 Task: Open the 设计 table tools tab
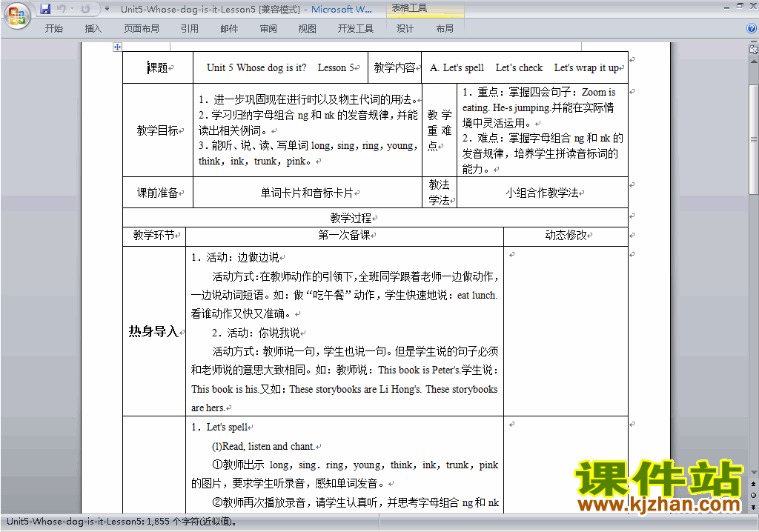405,29
